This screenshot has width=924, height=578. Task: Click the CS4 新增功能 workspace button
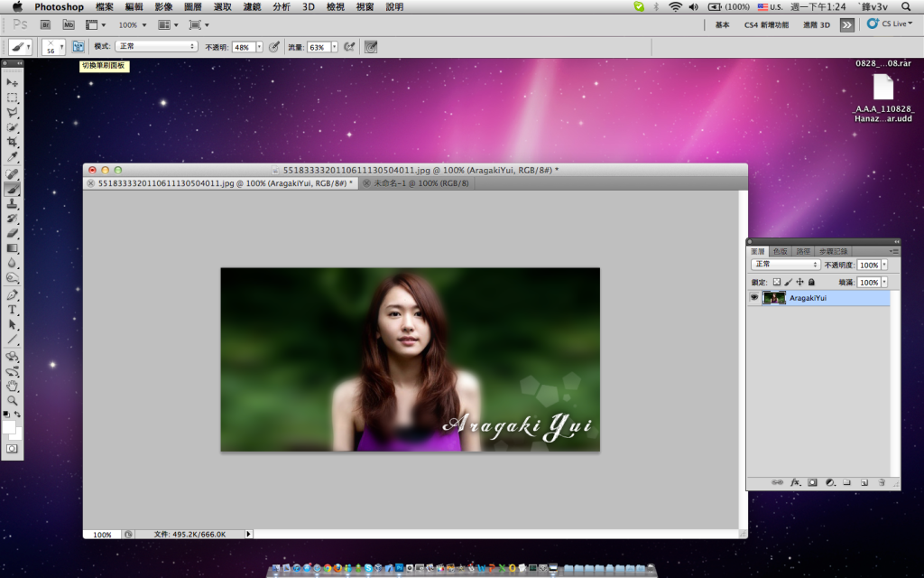click(x=765, y=25)
